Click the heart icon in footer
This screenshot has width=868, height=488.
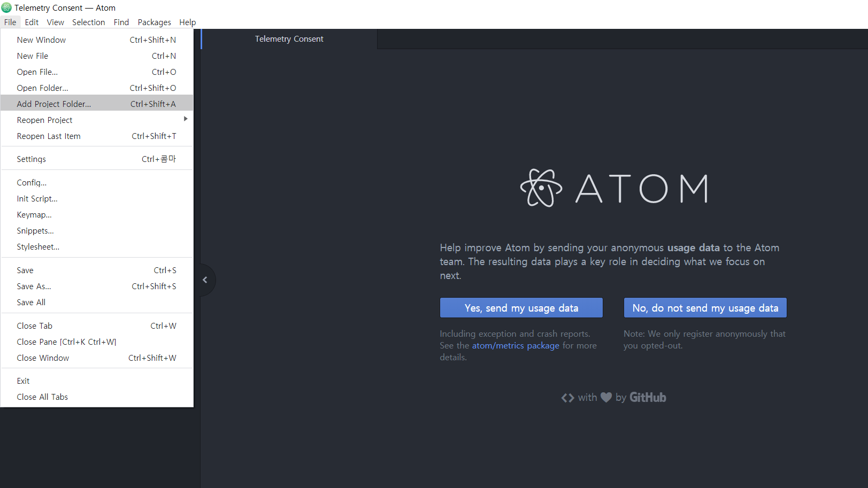[x=606, y=397]
